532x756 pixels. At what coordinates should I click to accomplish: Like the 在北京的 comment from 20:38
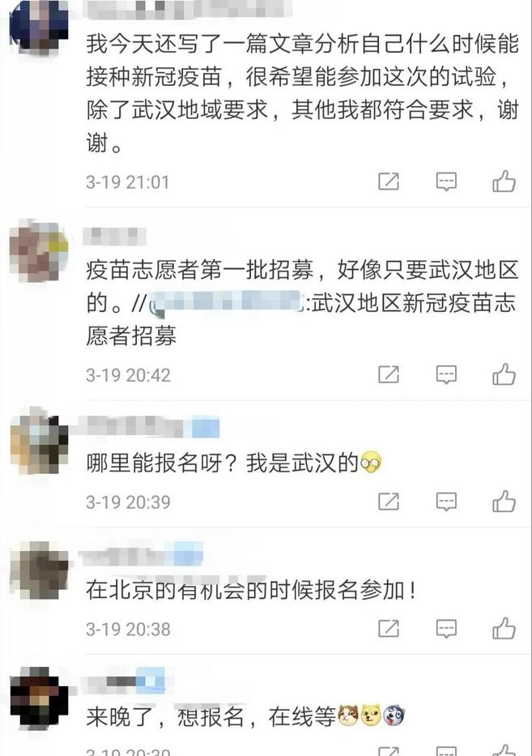click(504, 628)
